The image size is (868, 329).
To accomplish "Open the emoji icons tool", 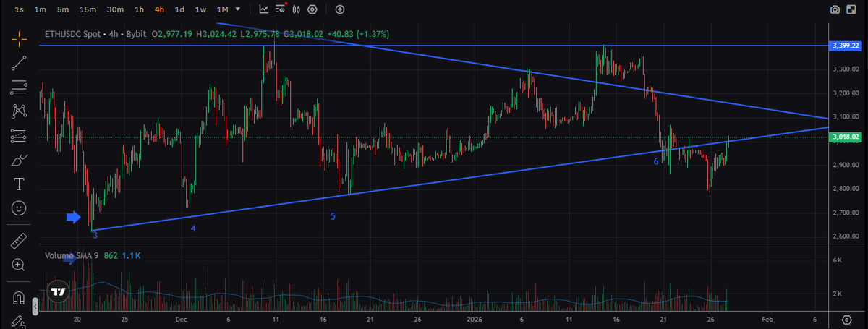I will [20, 208].
